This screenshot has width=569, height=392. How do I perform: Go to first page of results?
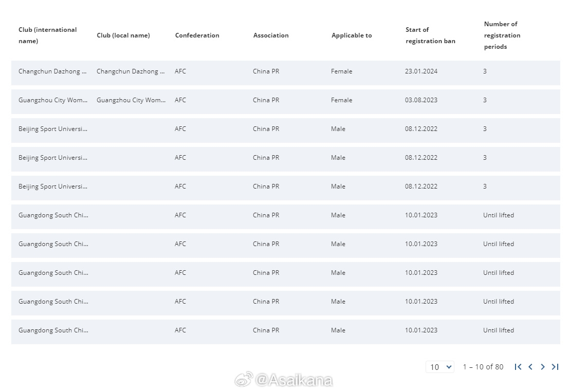pyautogui.click(x=518, y=367)
